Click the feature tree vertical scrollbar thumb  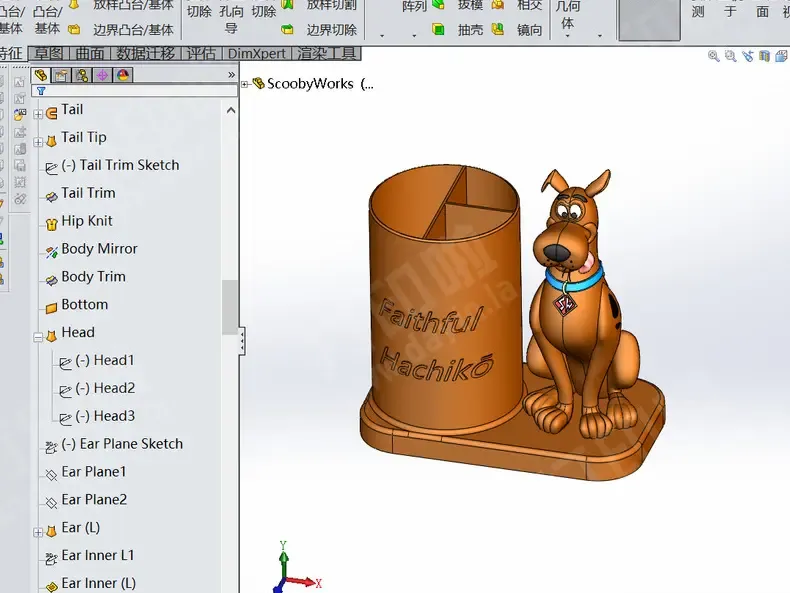(230, 307)
